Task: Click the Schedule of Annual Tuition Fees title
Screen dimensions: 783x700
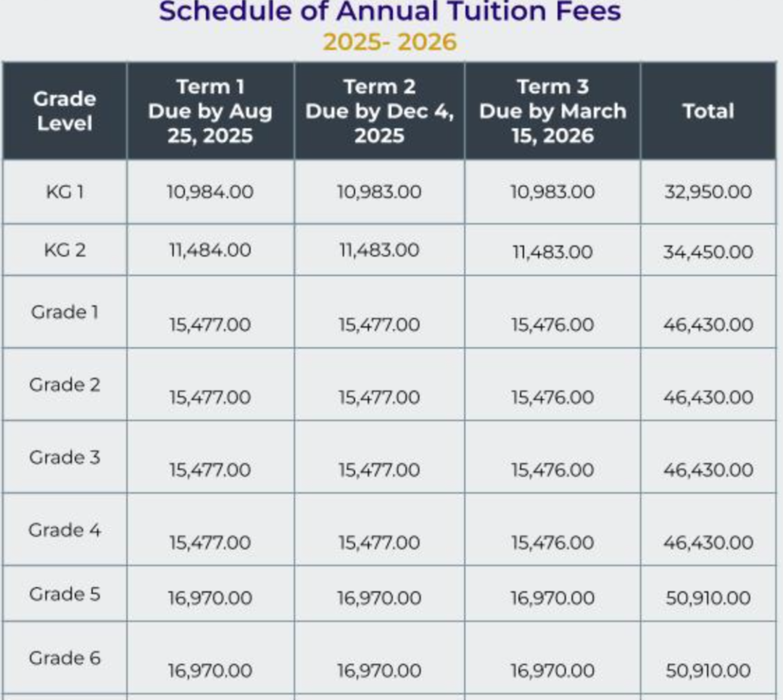Action: (390, 12)
